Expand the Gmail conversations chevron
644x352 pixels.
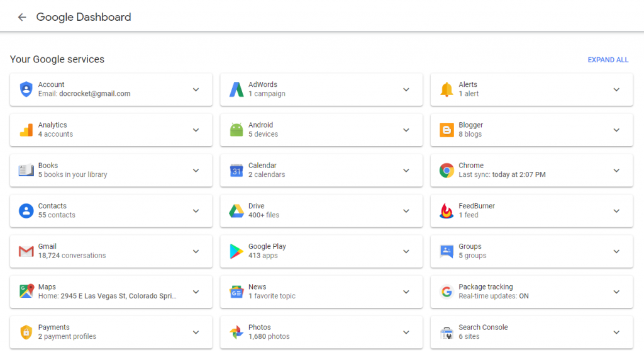[196, 251]
